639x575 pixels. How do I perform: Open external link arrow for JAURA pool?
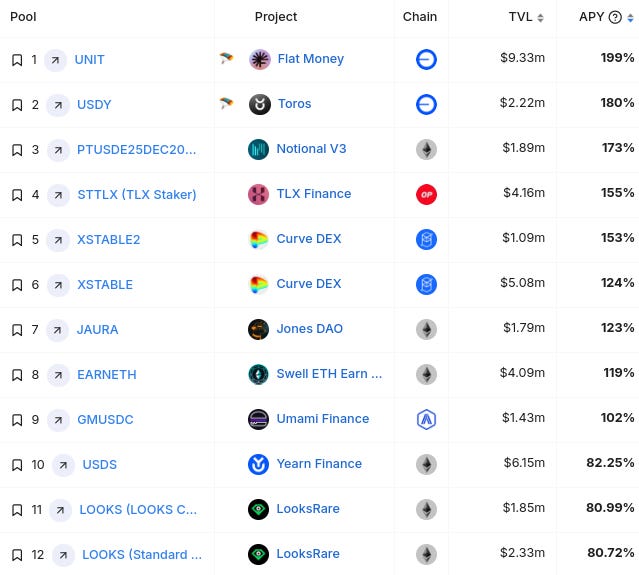(57, 330)
